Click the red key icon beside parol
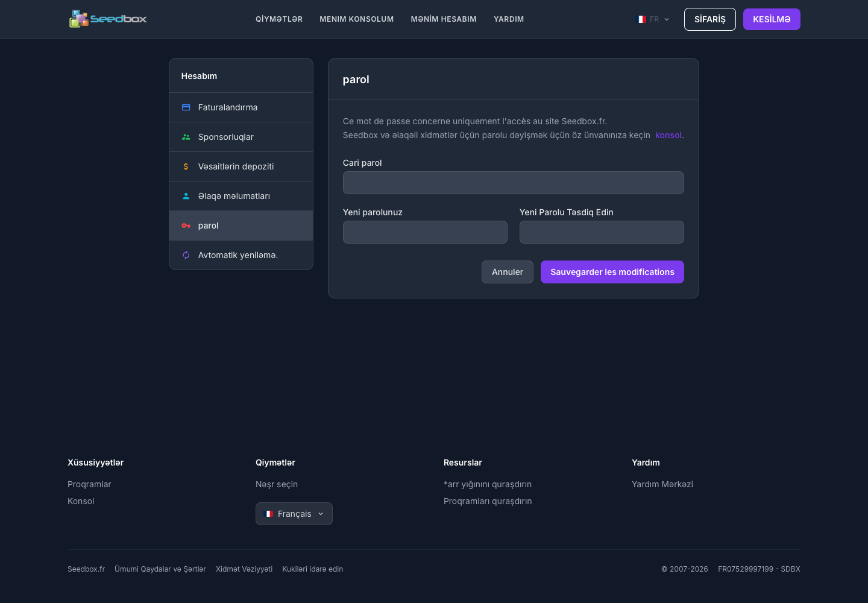The image size is (868, 603). tap(186, 226)
